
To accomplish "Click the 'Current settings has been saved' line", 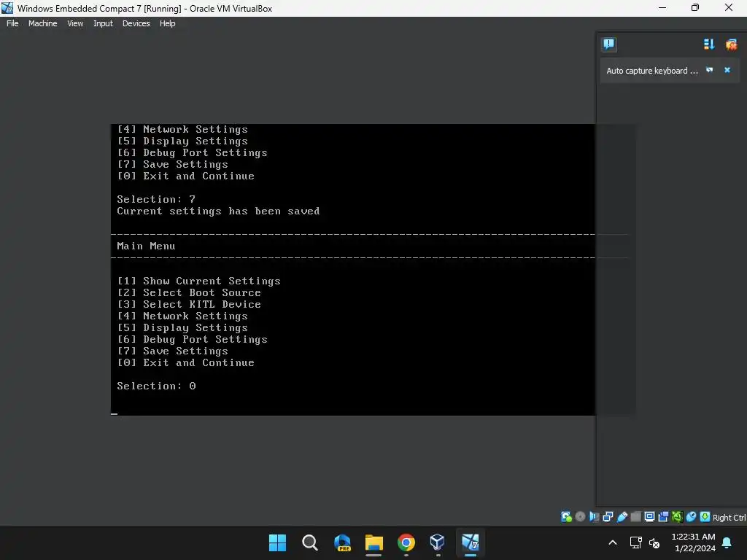I will point(218,211).
